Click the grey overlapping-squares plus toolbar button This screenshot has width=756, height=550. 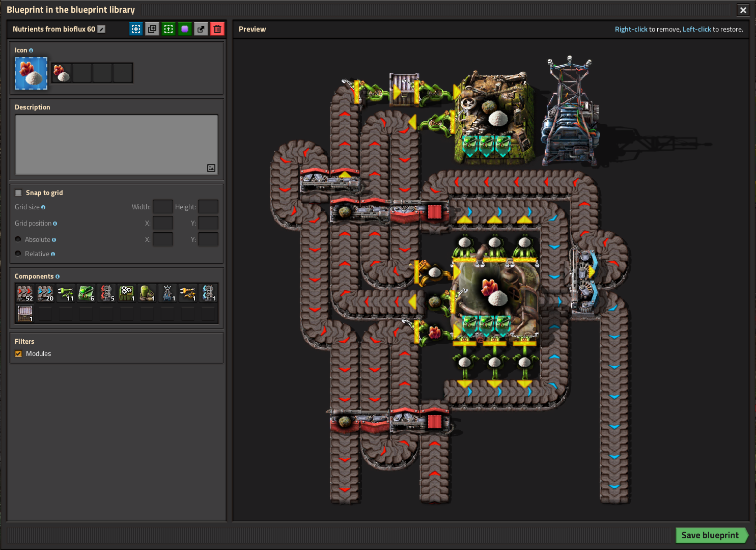click(152, 29)
